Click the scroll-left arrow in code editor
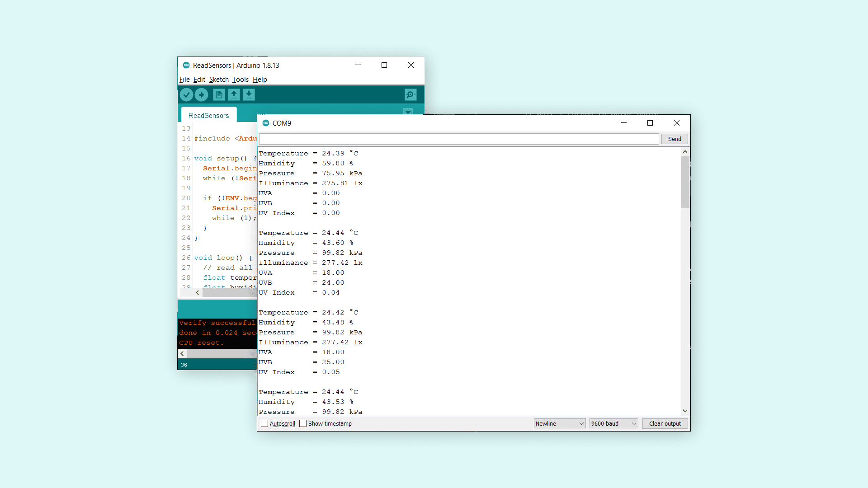The width and height of the screenshot is (868, 488). click(x=197, y=293)
